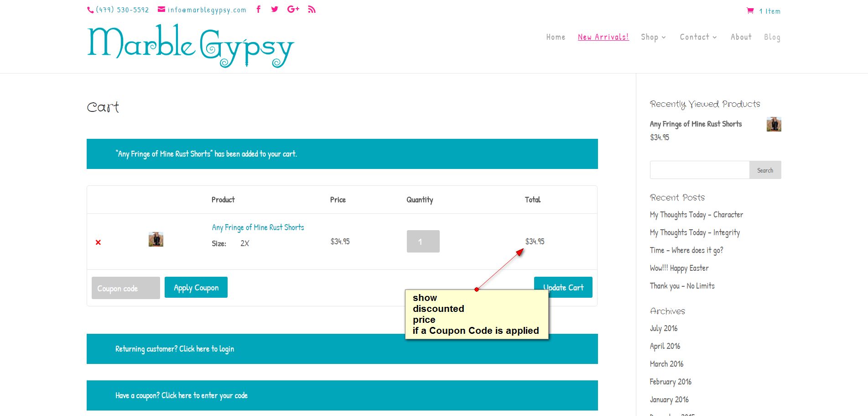Click the Marble Gypsy logo
The width and height of the screenshot is (868, 416).
tap(191, 46)
